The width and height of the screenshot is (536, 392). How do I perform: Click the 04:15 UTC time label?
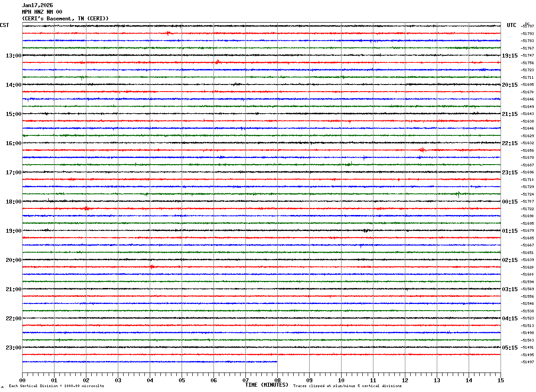tap(510, 319)
